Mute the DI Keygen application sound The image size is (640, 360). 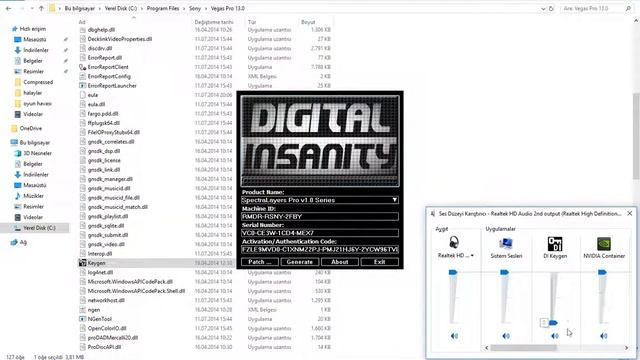[x=554, y=336]
